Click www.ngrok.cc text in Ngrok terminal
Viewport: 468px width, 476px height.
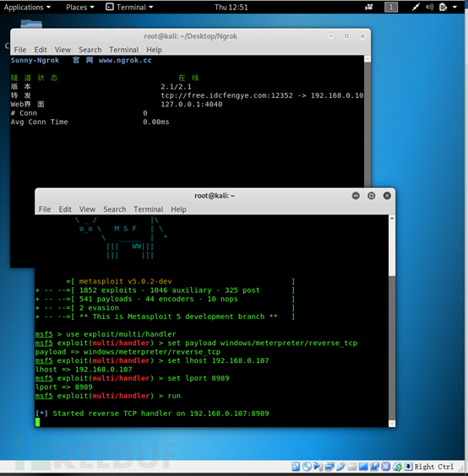tap(125, 60)
